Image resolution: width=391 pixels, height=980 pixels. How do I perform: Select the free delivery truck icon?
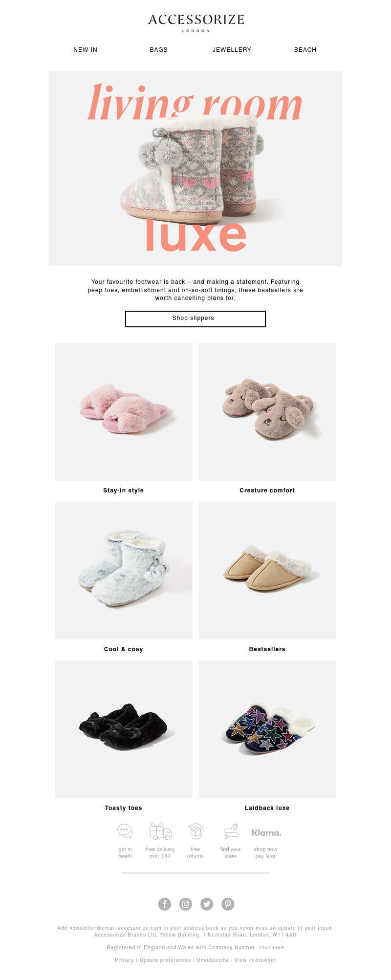[160, 831]
